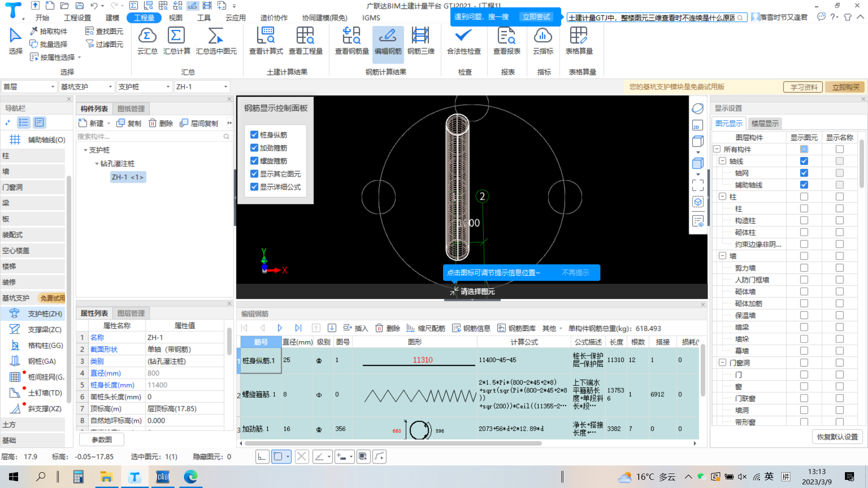Click 过滤图元 tool
This screenshot has height=488, width=868.
(x=104, y=44)
